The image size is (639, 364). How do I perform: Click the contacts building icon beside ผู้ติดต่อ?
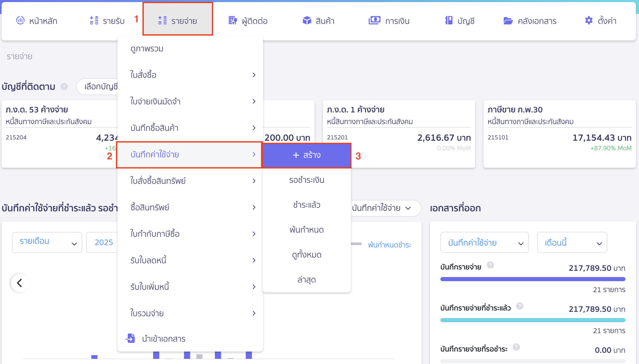click(x=233, y=20)
